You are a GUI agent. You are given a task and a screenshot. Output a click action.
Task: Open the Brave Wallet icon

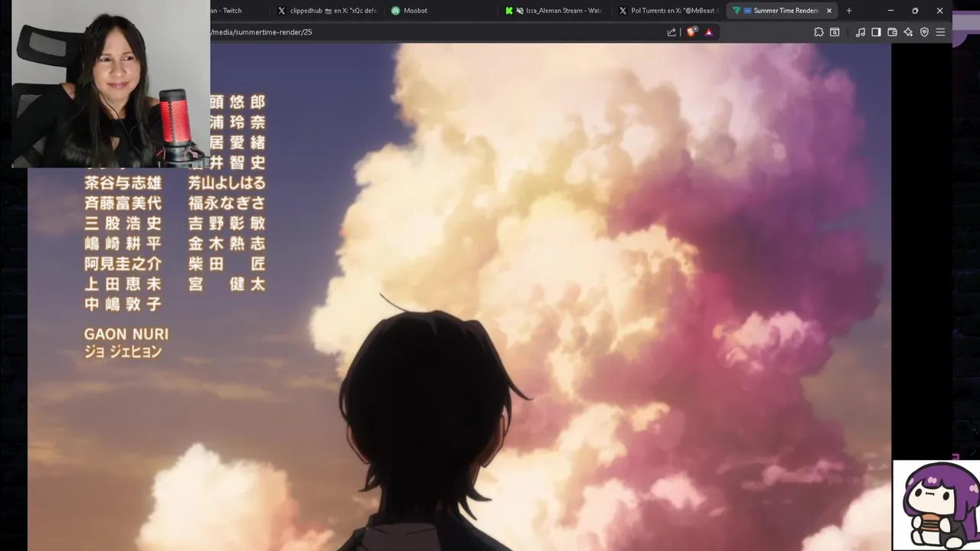[x=892, y=32]
